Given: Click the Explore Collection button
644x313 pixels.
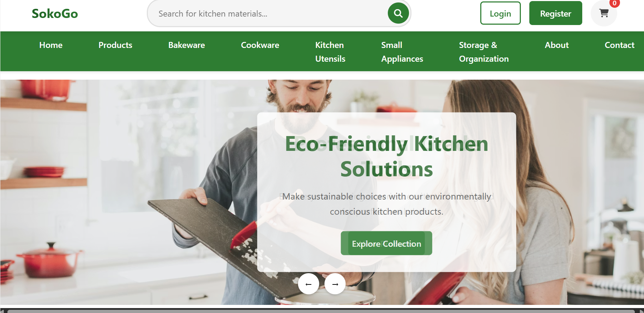Looking at the screenshot, I should pos(386,243).
